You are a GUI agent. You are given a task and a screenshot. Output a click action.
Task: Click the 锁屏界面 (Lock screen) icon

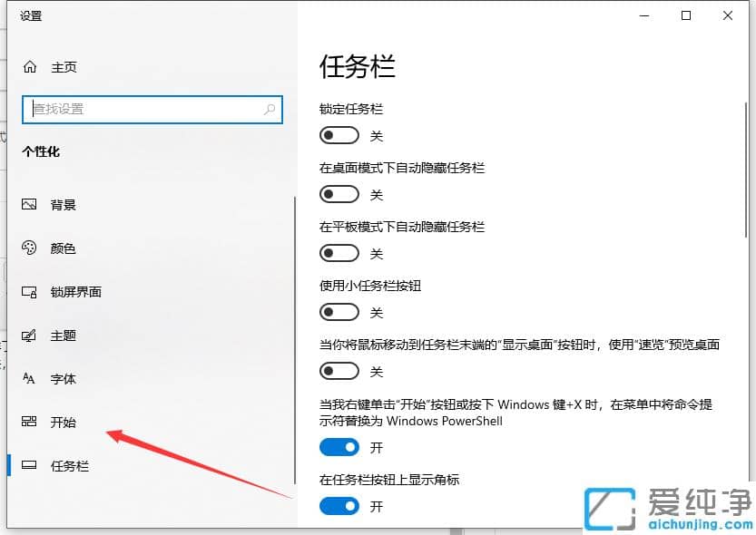click(29, 292)
